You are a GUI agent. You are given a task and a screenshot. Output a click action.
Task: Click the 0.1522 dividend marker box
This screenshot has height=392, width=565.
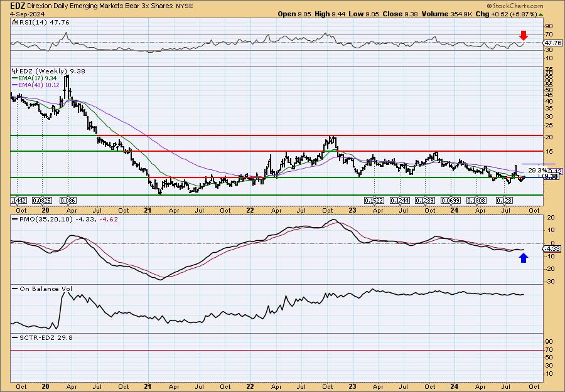click(374, 201)
